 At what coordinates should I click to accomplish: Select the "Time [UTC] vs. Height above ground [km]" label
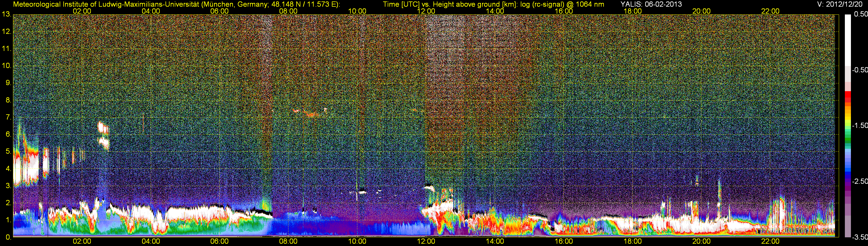point(450,4)
